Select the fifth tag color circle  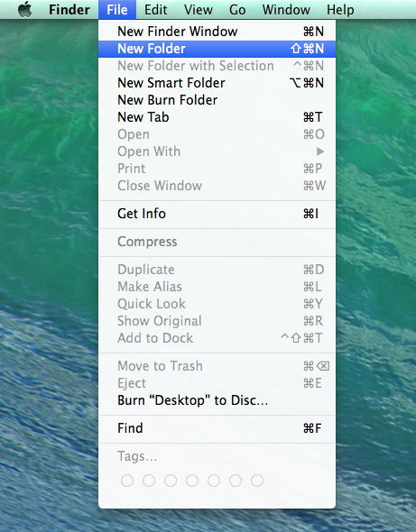(214, 481)
